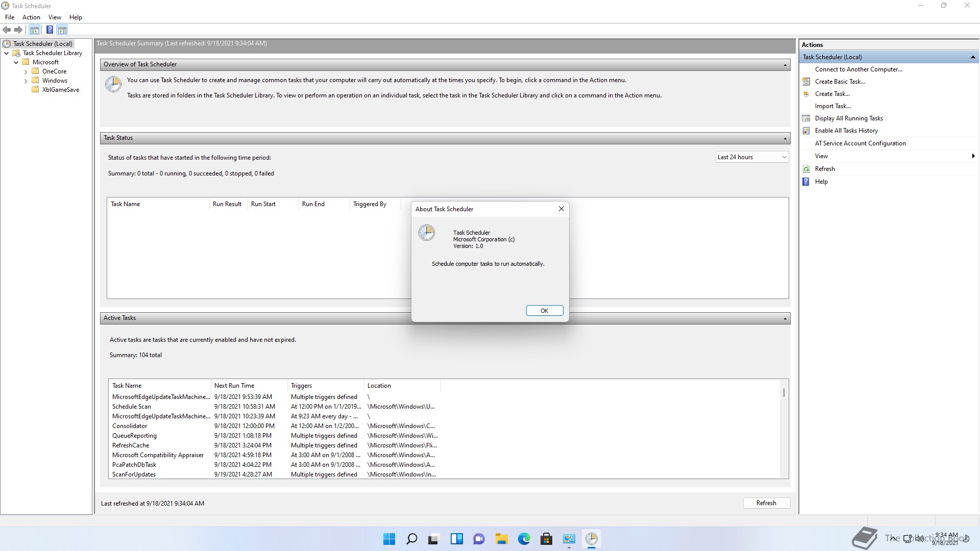Screen dimensions: 980x551
Task: Click the blue Help toolbar icon
Action: coord(50,30)
